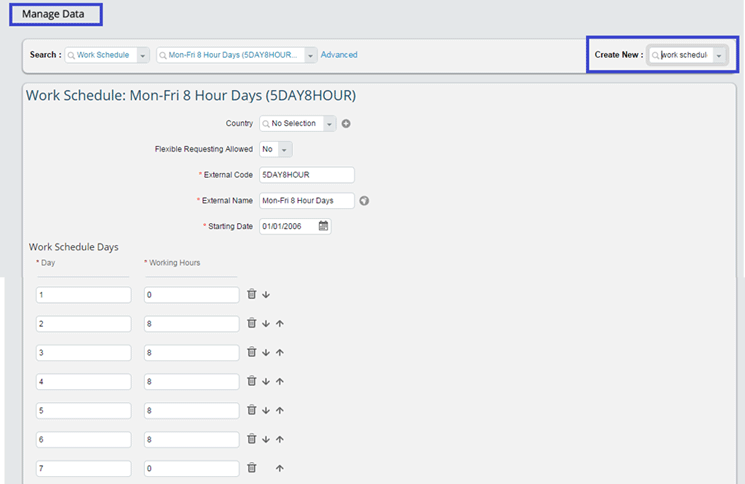Click the External Name text field
745x484 pixels.
[x=306, y=200]
